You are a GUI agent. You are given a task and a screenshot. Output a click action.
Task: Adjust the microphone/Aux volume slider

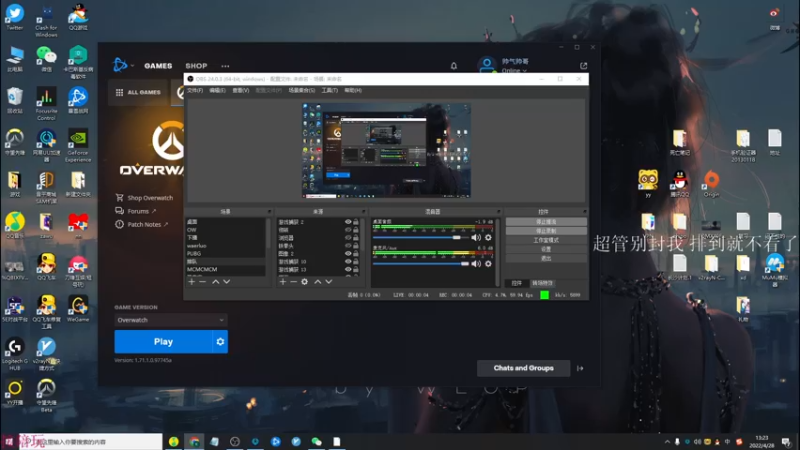pyautogui.click(x=420, y=264)
